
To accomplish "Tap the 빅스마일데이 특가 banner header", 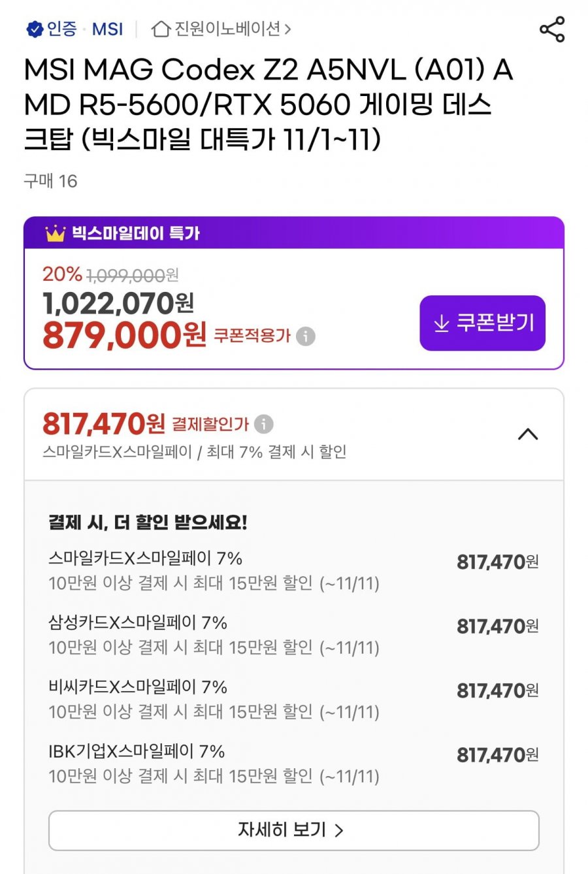I will pos(294,233).
